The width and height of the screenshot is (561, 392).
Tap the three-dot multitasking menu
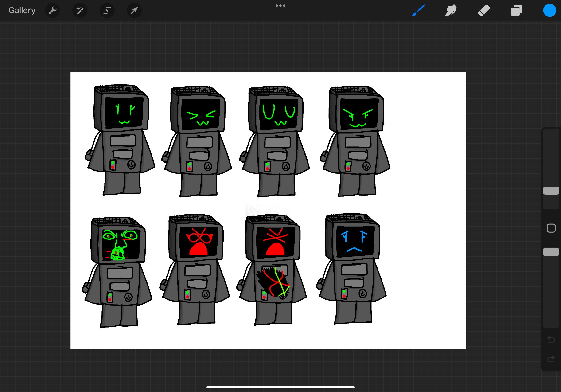[x=280, y=6]
